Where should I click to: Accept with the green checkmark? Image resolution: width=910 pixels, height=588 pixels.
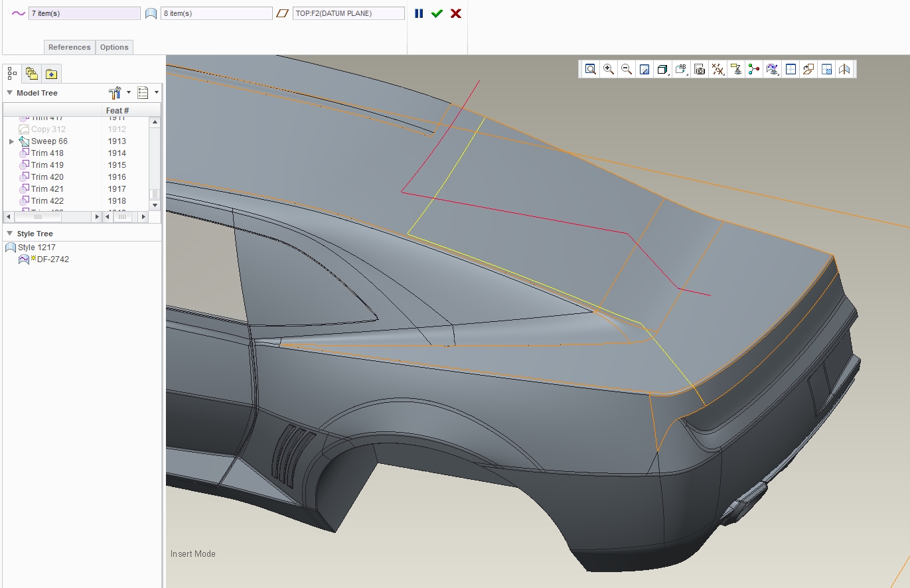tap(437, 13)
